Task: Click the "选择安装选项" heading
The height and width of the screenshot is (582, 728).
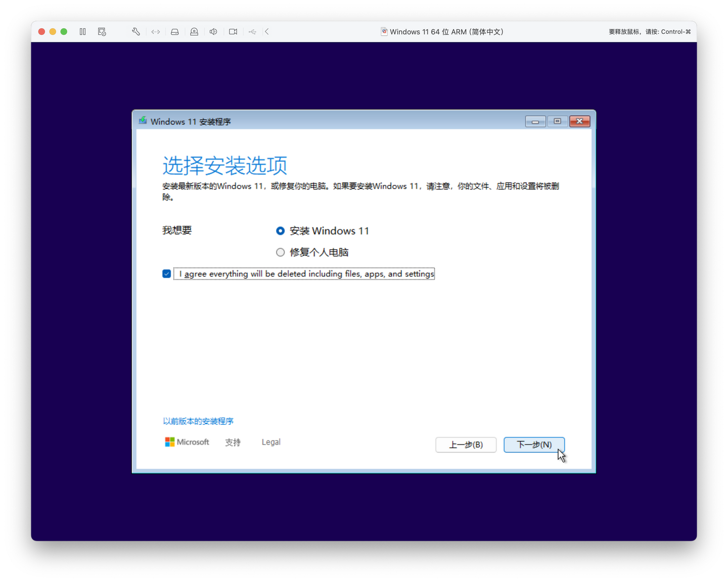Action: [x=225, y=165]
